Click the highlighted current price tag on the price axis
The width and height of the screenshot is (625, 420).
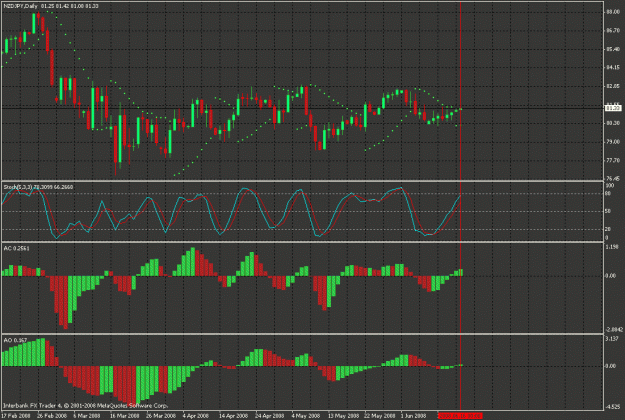click(613, 108)
